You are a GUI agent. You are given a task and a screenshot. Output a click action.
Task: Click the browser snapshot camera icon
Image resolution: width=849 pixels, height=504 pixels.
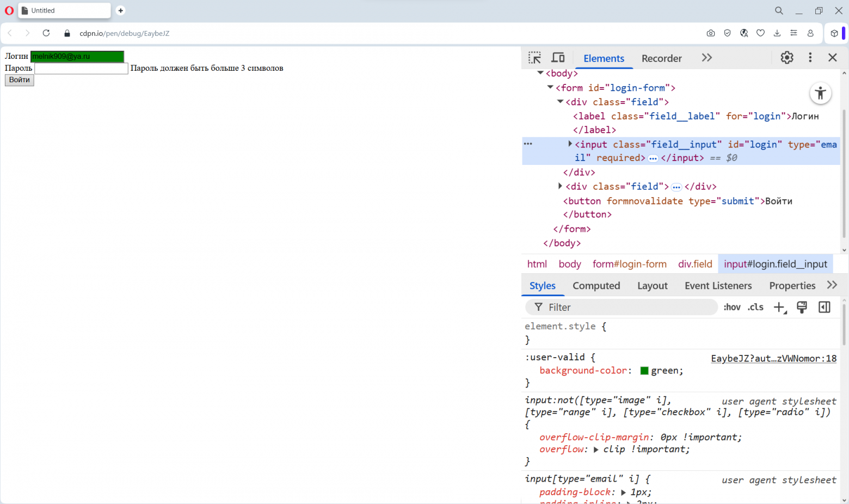tap(711, 33)
